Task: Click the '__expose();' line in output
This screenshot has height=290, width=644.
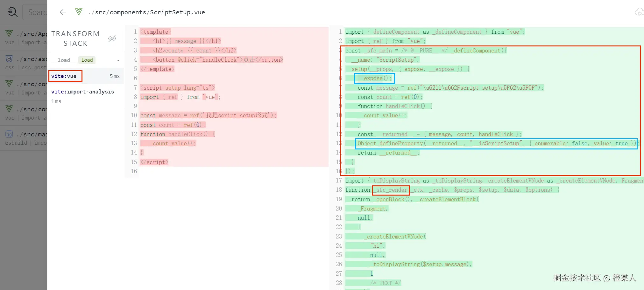Action: point(375,78)
